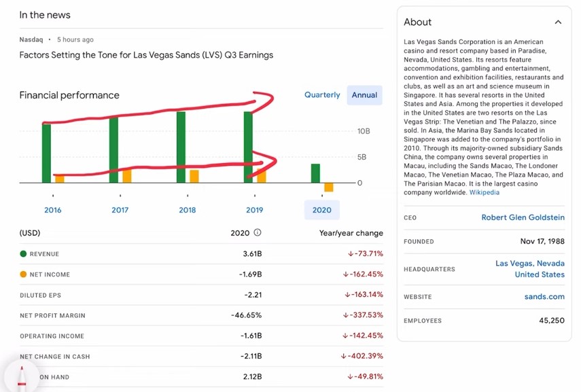
Task: Open CEO Robert Glen Goldstein link
Action: pyautogui.click(x=523, y=217)
